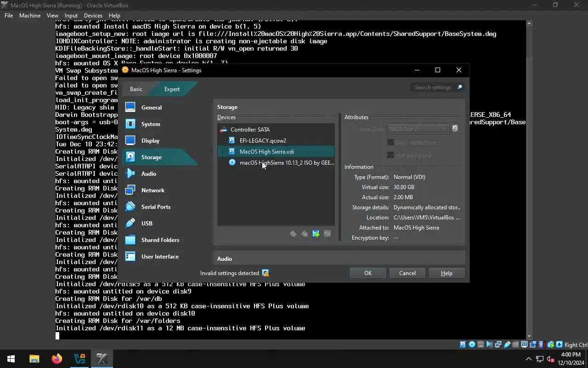Open the System settings category
588x368 pixels.
[160, 124]
